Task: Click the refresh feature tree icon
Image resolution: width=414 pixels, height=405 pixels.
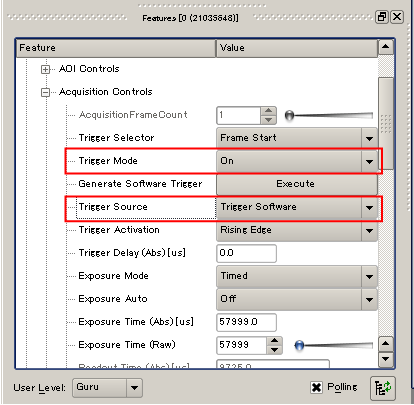Action: pos(383,388)
